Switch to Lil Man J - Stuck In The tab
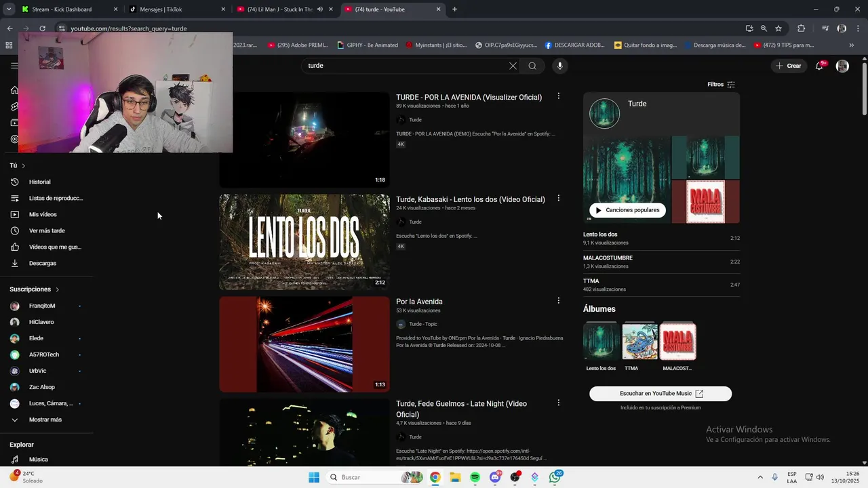The height and width of the screenshot is (488, 868). (283, 9)
